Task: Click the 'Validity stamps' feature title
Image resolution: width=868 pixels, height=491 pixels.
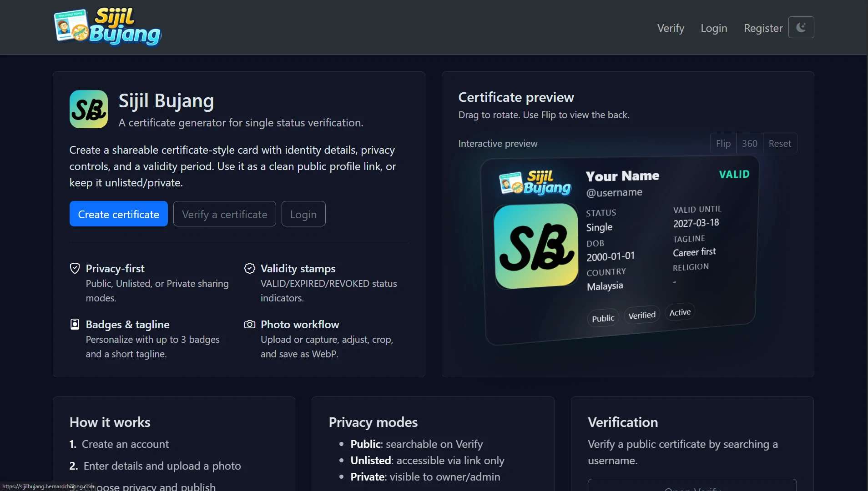Action: click(298, 268)
